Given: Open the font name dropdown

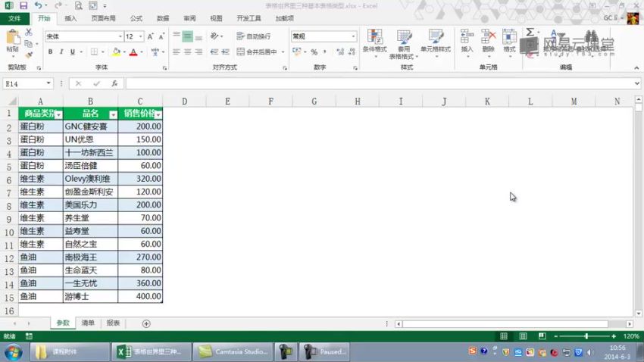Looking at the screenshot, I should (x=120, y=36).
